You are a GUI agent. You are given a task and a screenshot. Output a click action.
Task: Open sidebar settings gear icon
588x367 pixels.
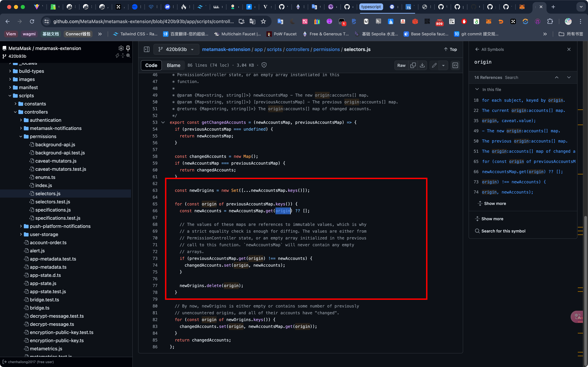click(121, 48)
